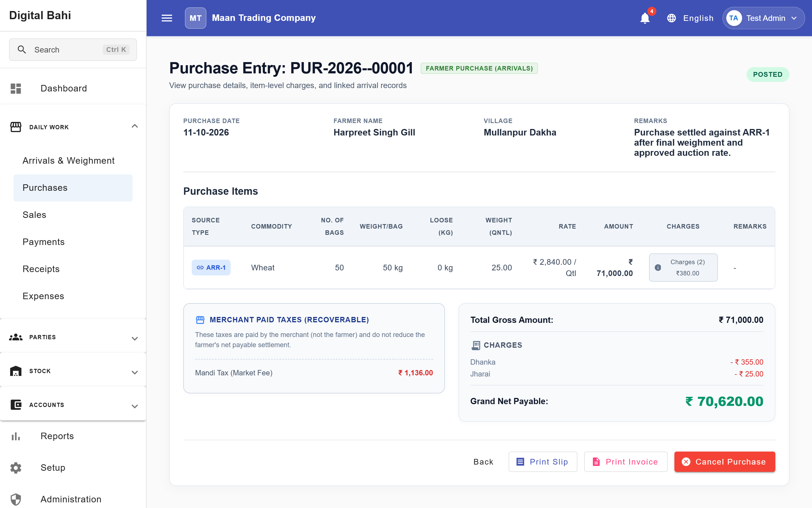Viewport: 812px width, 508px height.
Task: Click the search magnifier icon
Action: [22, 50]
